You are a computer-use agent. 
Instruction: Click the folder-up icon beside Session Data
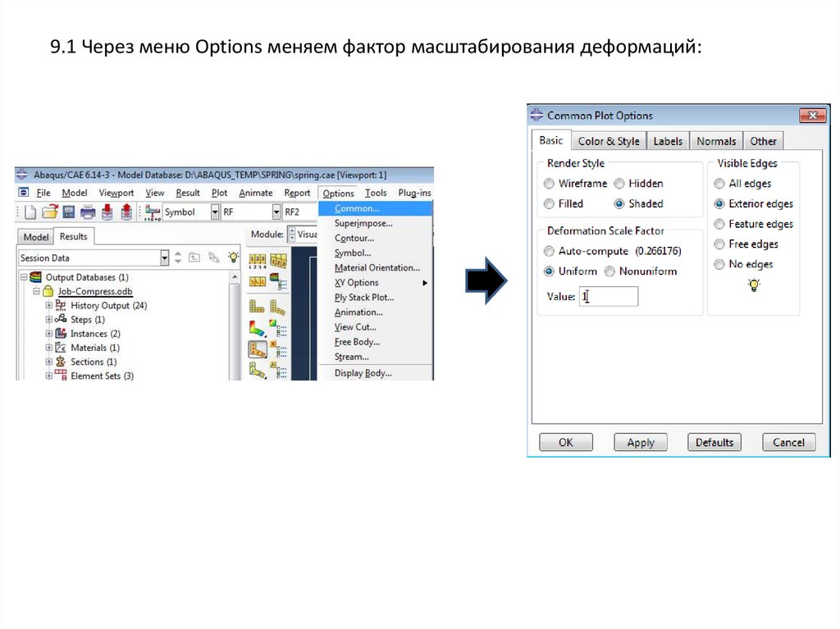[194, 258]
